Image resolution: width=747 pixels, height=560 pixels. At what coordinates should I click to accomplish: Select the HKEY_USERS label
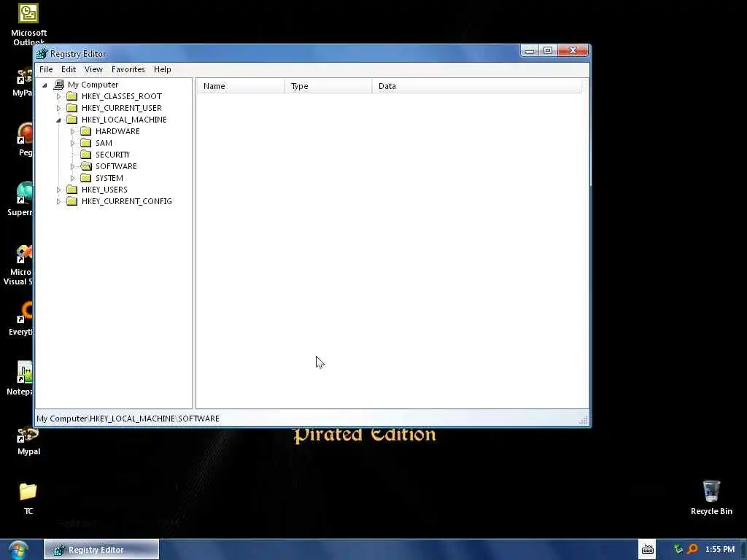click(104, 190)
